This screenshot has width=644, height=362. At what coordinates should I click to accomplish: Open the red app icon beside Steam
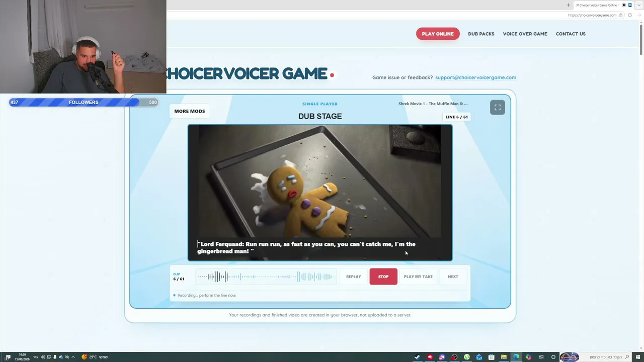pyautogui.click(x=430, y=357)
